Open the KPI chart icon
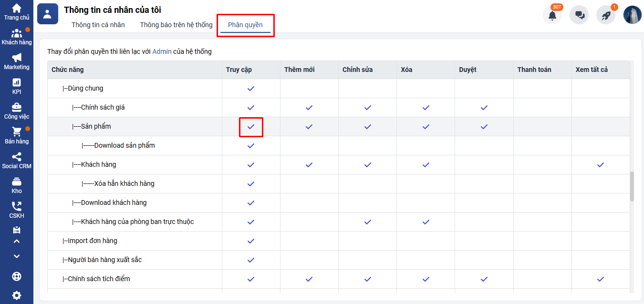The width and height of the screenshot is (644, 304). pyautogui.click(x=17, y=86)
